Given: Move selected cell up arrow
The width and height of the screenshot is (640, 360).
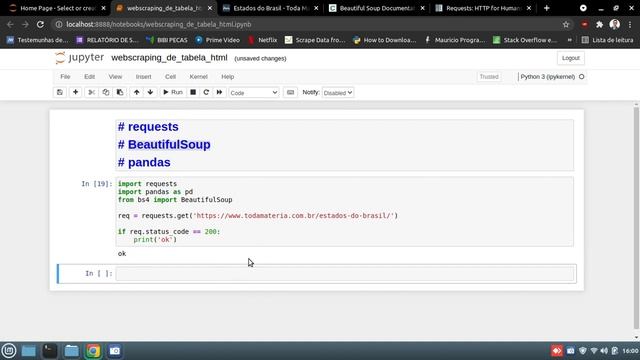Looking at the screenshot, I should pos(136,93).
